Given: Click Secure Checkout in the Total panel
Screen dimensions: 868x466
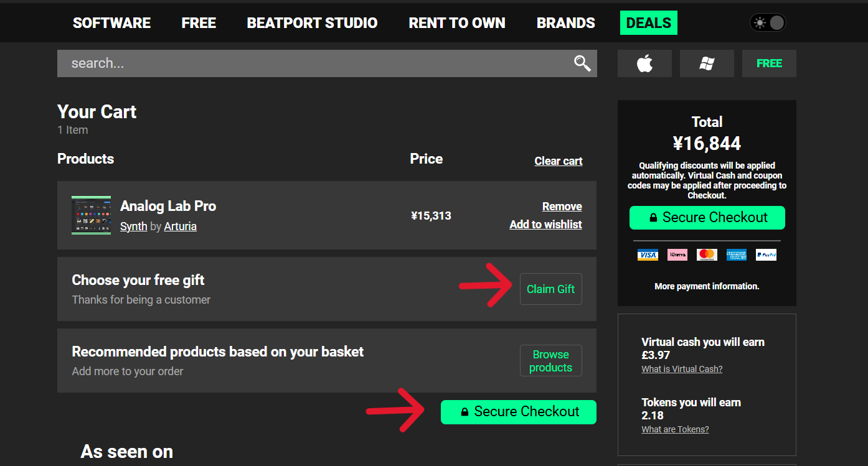Looking at the screenshot, I should tap(707, 218).
